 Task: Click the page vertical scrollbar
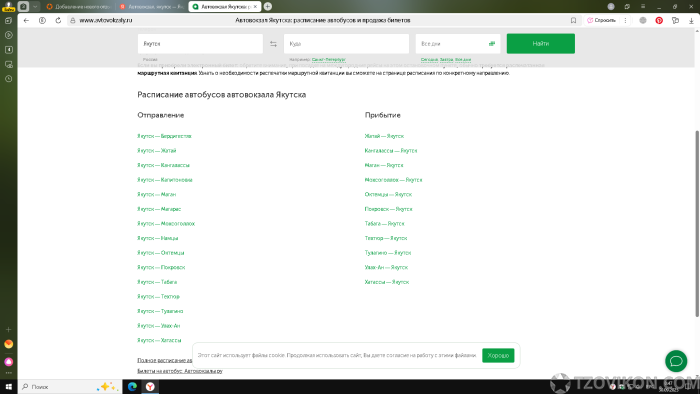697,223
